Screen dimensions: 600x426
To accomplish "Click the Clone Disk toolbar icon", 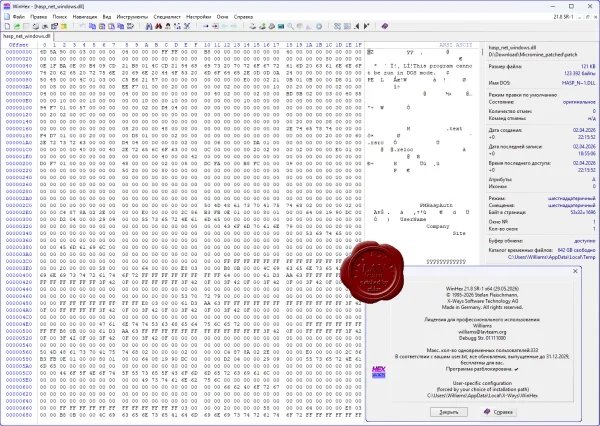I will click(262, 26).
